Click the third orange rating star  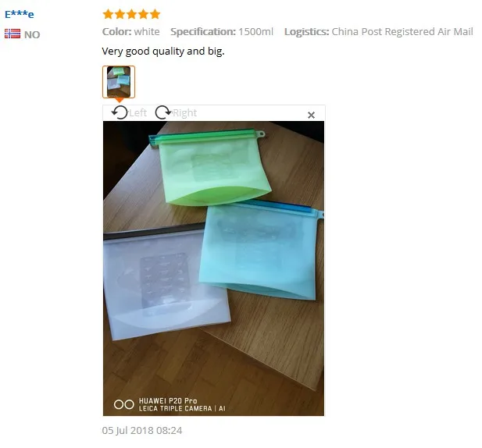131,14
